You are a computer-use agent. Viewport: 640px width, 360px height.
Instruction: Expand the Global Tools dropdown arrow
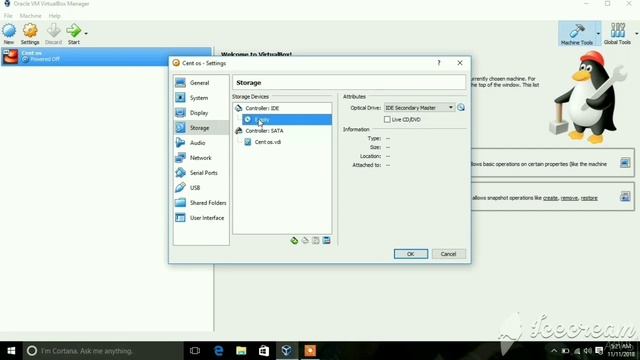(636, 33)
